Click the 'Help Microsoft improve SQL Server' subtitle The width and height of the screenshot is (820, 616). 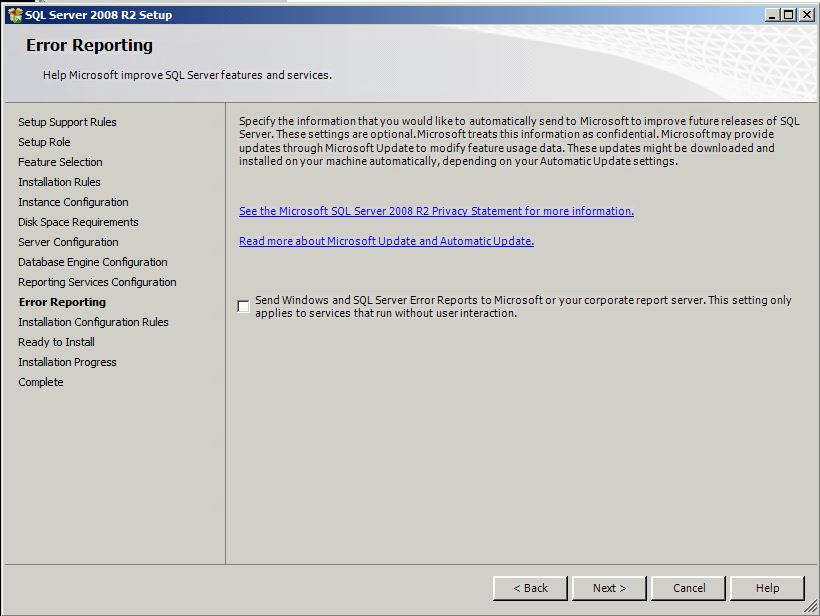tap(187, 75)
